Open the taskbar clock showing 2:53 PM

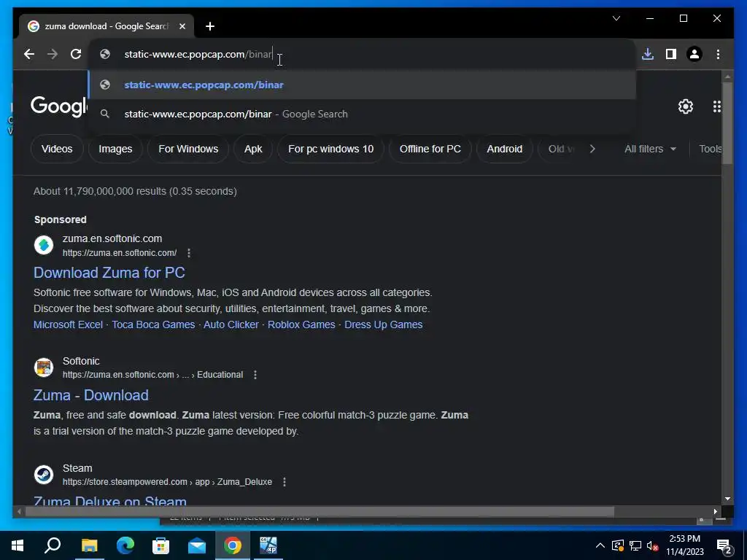(x=684, y=545)
